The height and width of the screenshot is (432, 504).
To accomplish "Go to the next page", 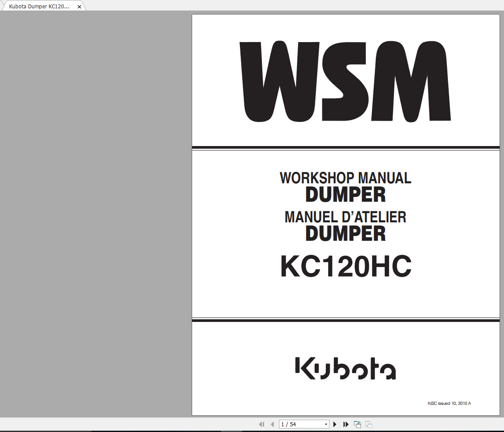I will pyautogui.click(x=335, y=424).
